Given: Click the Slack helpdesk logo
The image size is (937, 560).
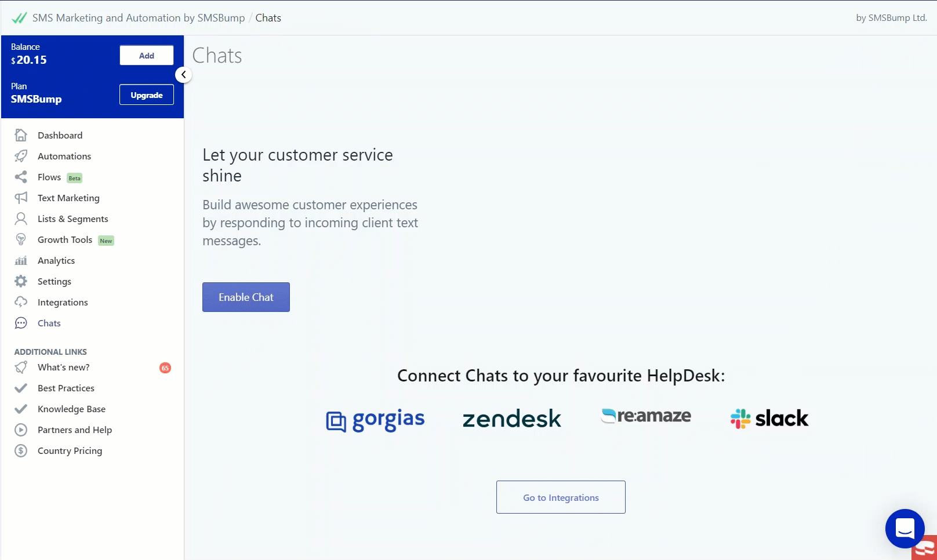Looking at the screenshot, I should pos(769,418).
